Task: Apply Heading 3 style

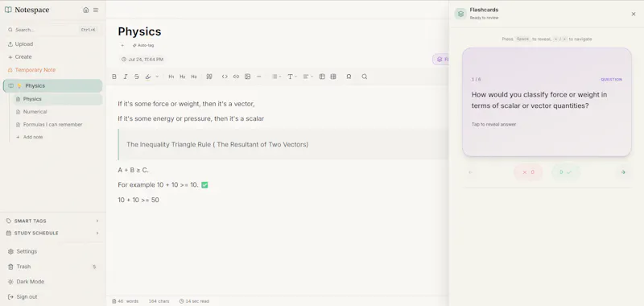Action: pyautogui.click(x=194, y=76)
